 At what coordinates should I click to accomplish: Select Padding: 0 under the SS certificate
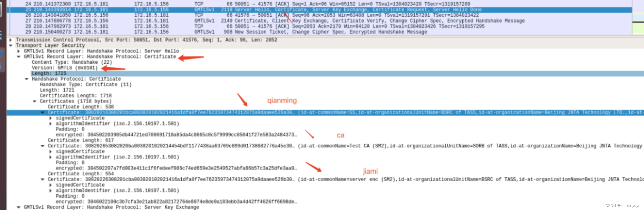(70, 129)
